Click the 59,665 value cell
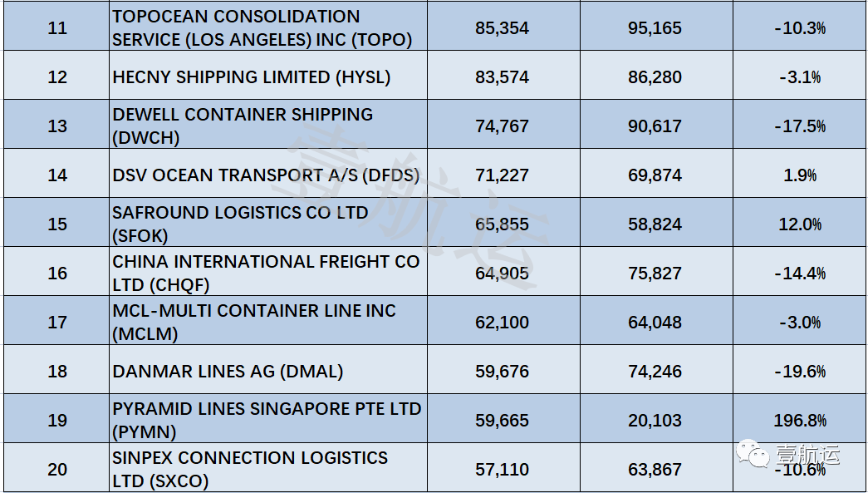 pos(502,421)
